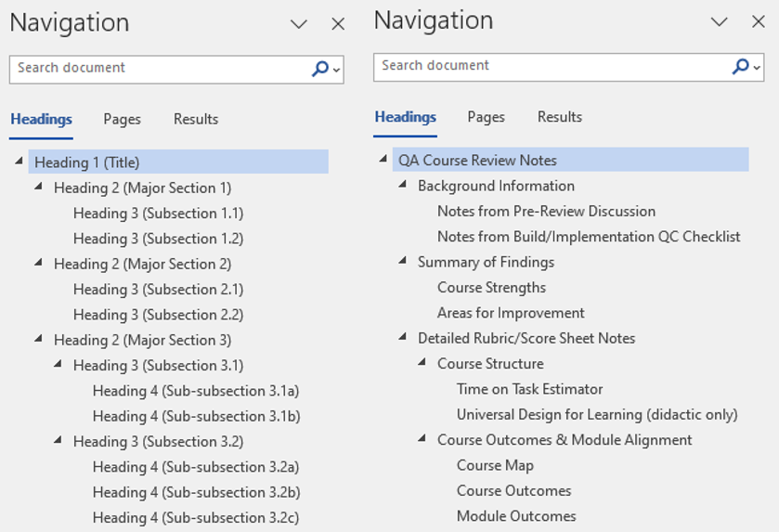The width and height of the screenshot is (779, 532).
Task: Go to Heading 3 (Subsection 1.2)
Action: [x=159, y=239]
